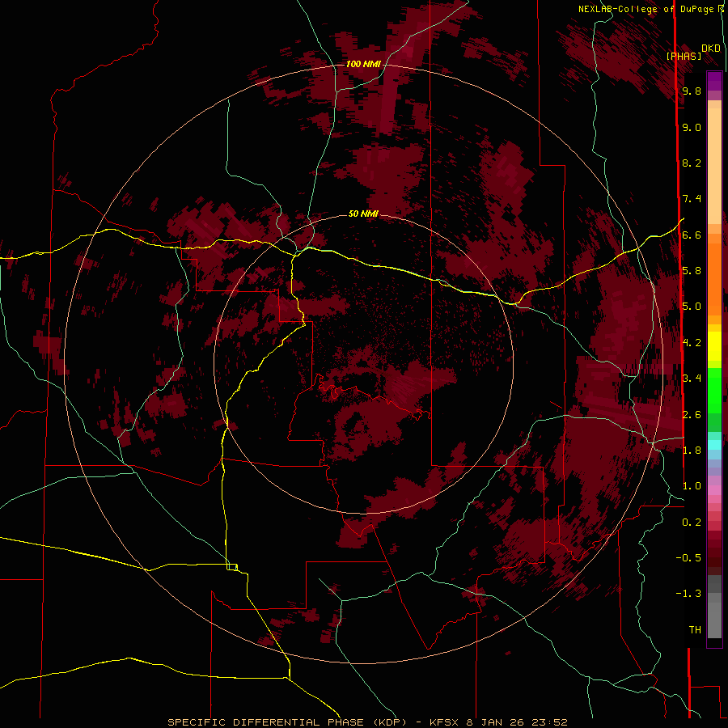Click the 5.0 legend value
The height and width of the screenshot is (728, 728).
pos(692,307)
